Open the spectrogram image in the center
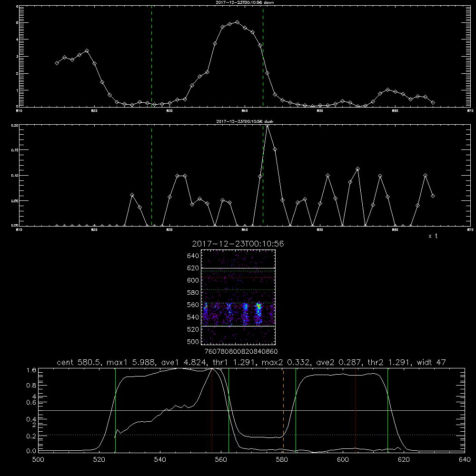Image resolution: width=476 pixels, height=476 pixels. (238, 297)
